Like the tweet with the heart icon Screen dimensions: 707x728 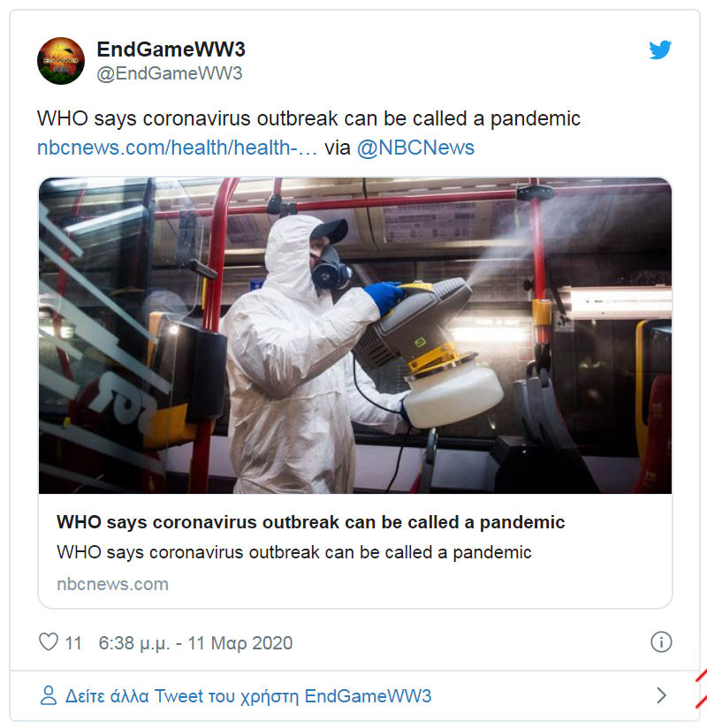[49, 642]
